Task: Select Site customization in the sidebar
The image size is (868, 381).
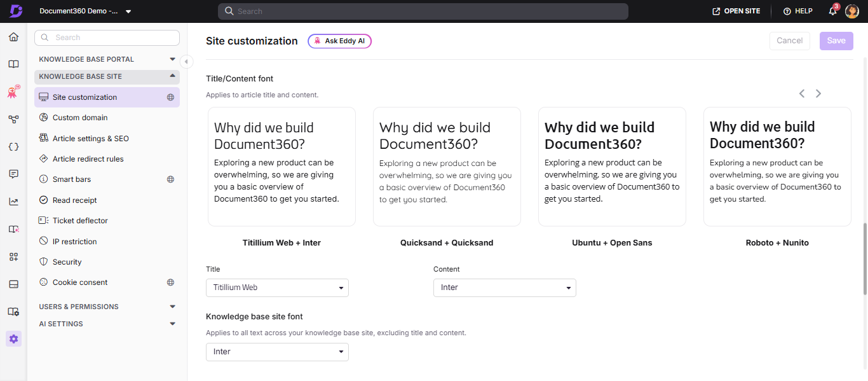Action: coord(107,97)
